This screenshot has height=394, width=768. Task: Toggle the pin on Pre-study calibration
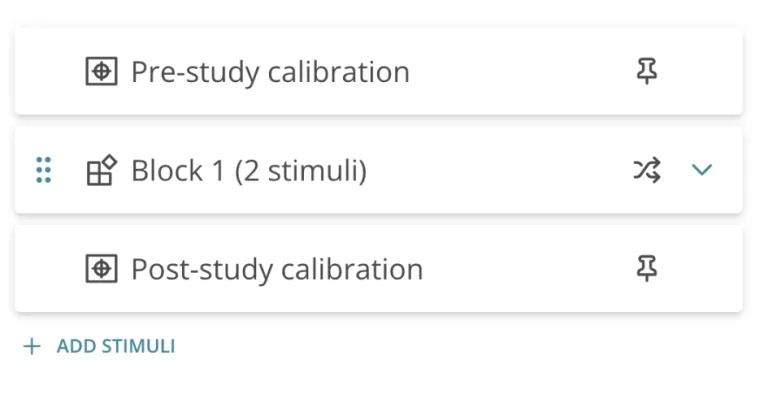647,72
